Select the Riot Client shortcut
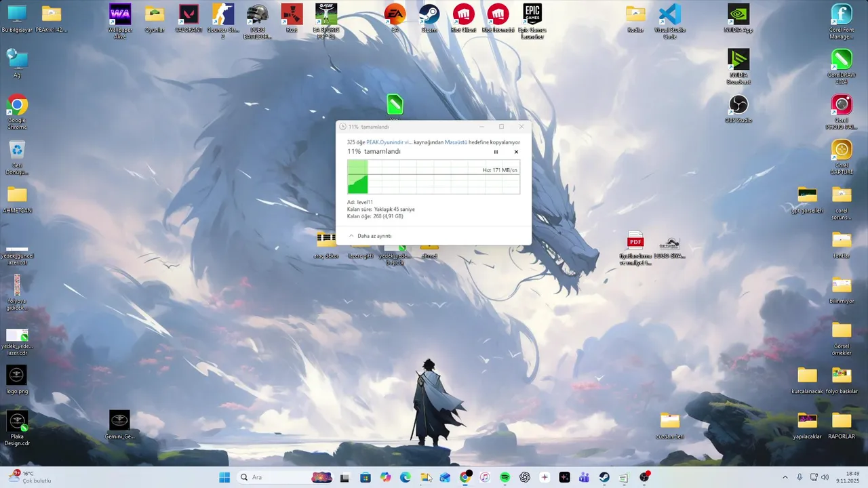Image resolution: width=868 pixels, height=488 pixels. coord(464,19)
